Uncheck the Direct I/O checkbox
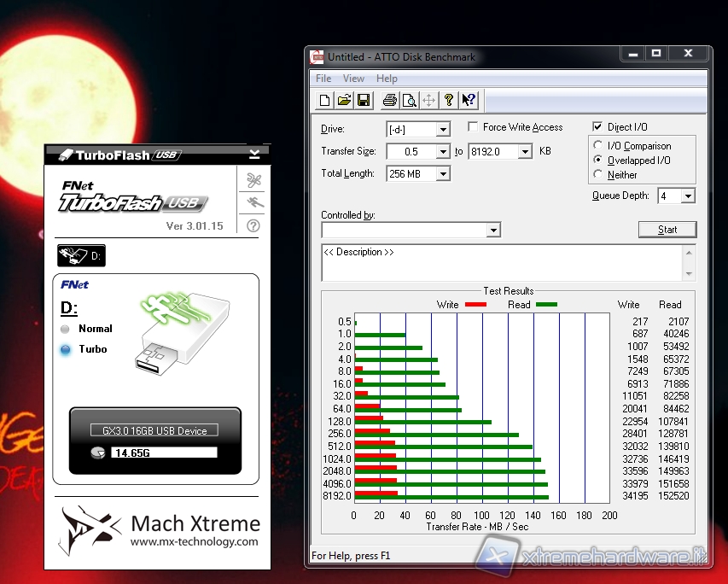This screenshot has height=584, width=728. pos(598,127)
